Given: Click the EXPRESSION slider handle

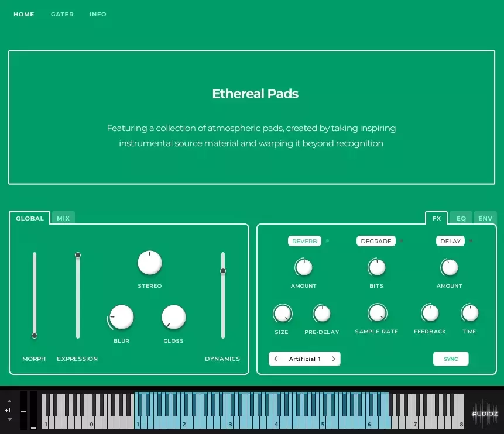Looking at the screenshot, I should click(x=78, y=255).
